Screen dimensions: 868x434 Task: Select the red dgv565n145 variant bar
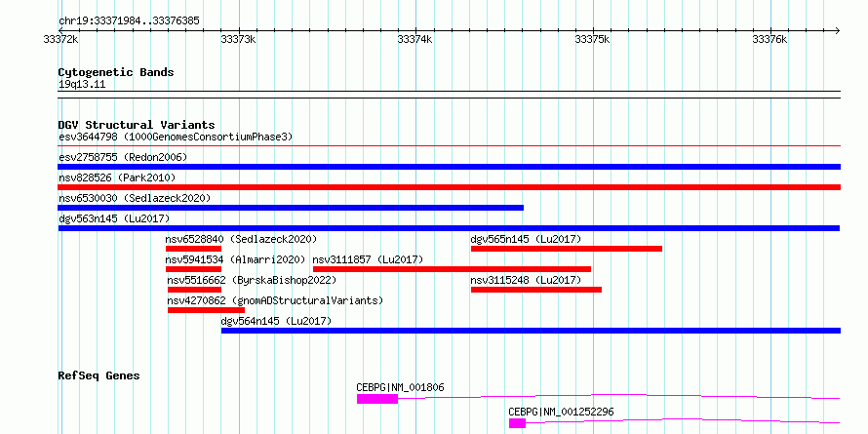567,249
